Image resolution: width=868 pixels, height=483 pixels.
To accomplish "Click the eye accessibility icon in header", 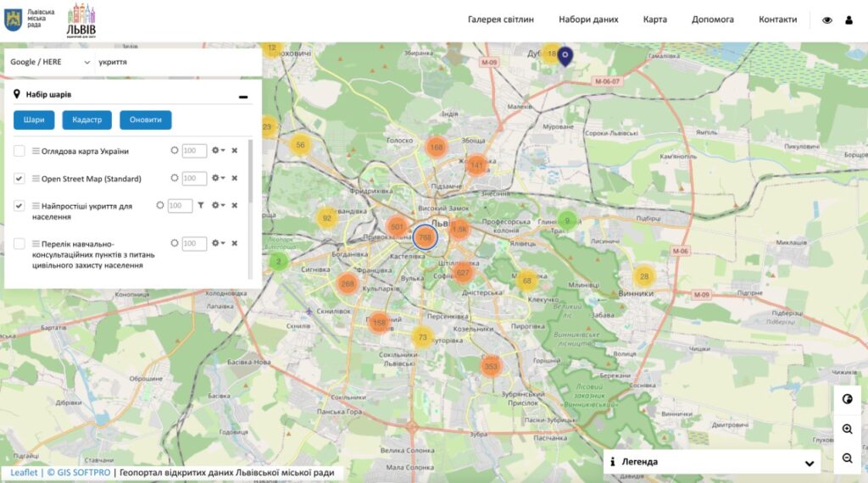I will (827, 19).
